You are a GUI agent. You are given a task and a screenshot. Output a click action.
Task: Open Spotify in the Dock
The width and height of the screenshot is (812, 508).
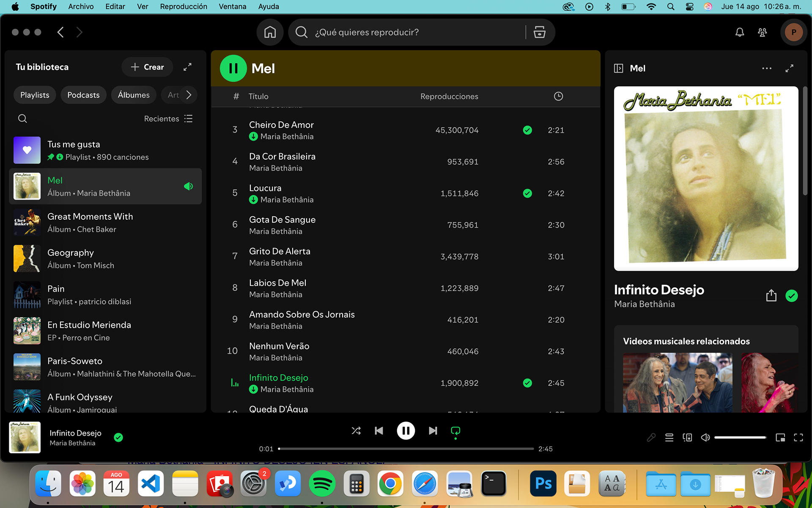(322, 483)
